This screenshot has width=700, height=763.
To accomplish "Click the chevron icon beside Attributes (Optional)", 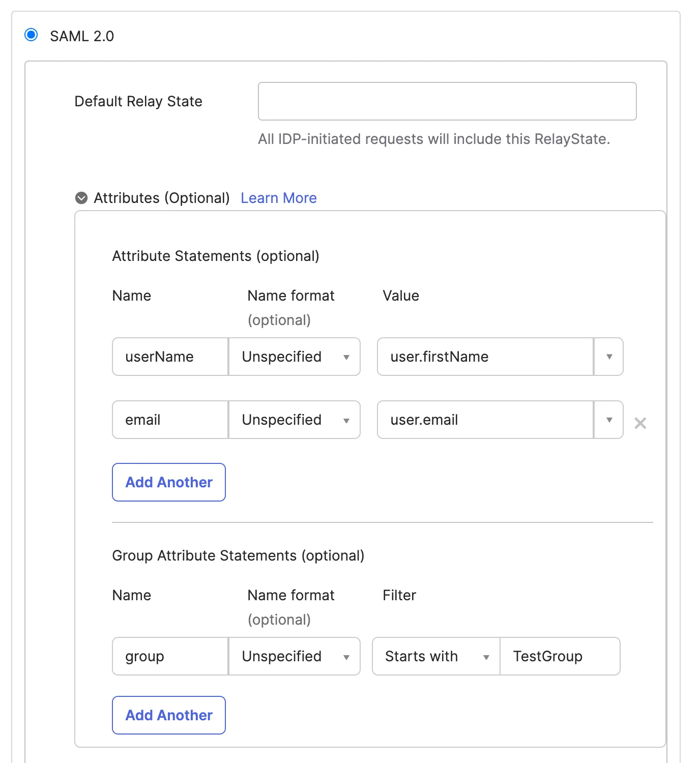I will point(81,198).
